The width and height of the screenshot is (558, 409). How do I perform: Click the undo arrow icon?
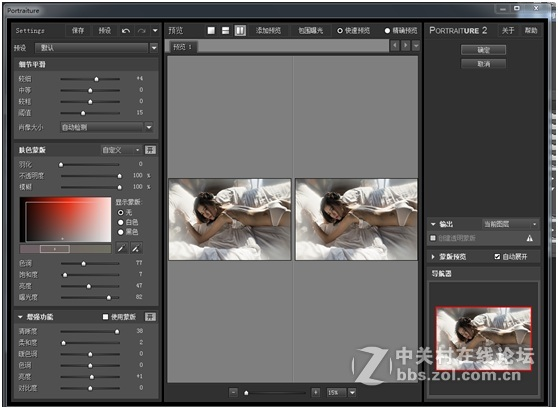(126, 31)
